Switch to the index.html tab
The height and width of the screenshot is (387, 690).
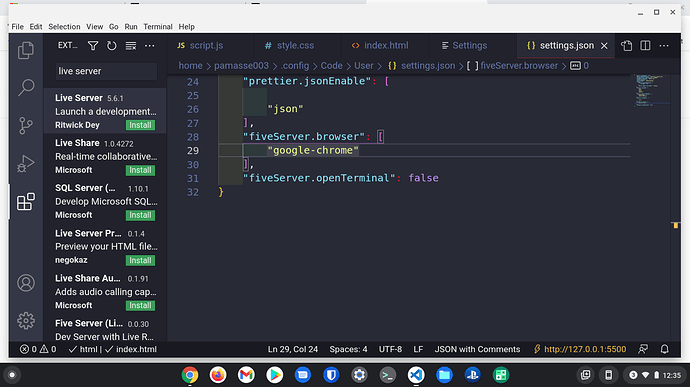[385, 46]
